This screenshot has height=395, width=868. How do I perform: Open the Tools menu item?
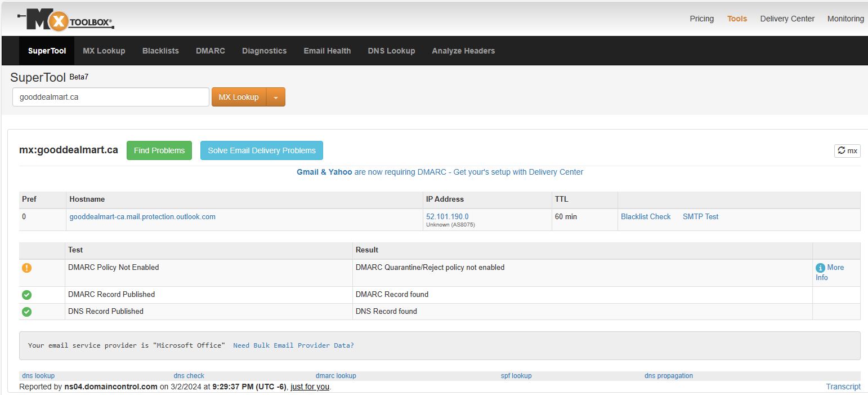737,19
